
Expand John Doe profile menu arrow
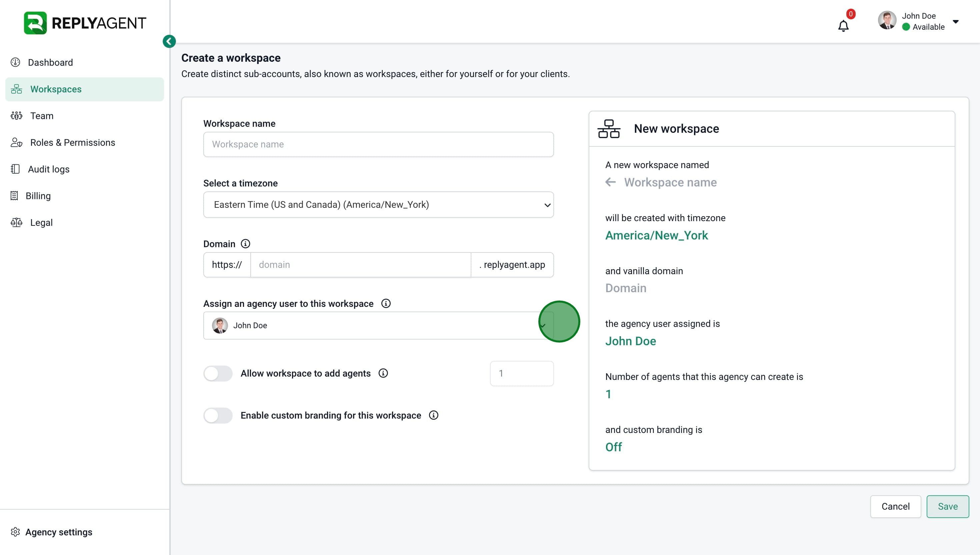(x=955, y=22)
